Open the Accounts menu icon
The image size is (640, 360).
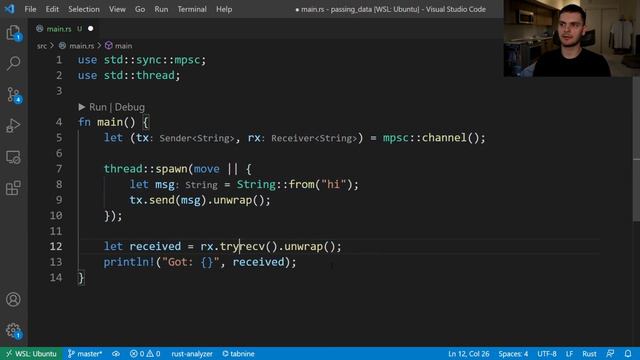pos(13,300)
